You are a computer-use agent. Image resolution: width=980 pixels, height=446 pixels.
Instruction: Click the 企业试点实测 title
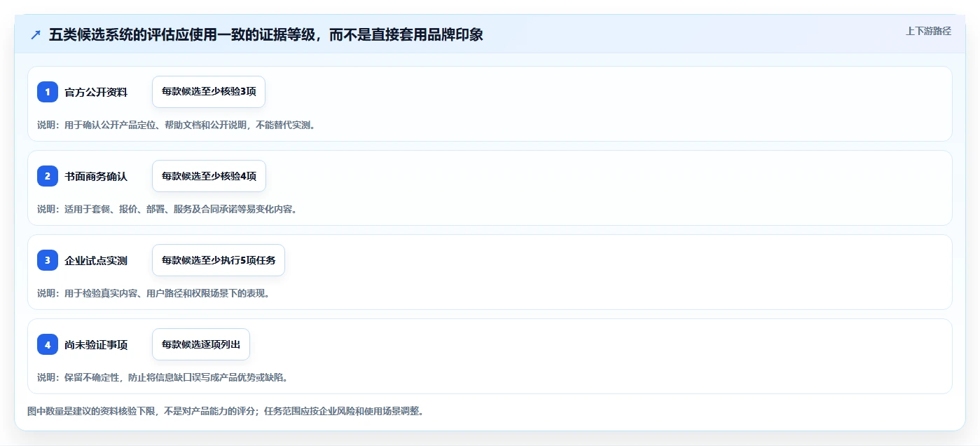pos(96,260)
